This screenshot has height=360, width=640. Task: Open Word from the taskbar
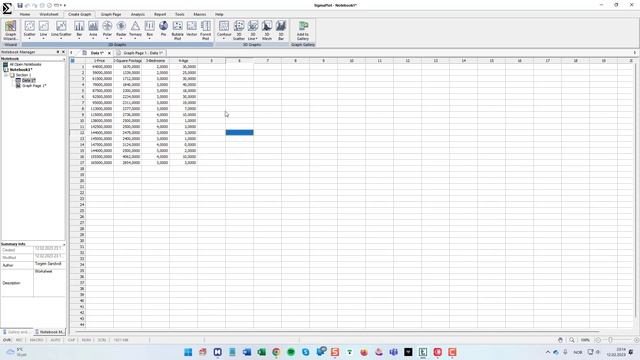(247, 352)
